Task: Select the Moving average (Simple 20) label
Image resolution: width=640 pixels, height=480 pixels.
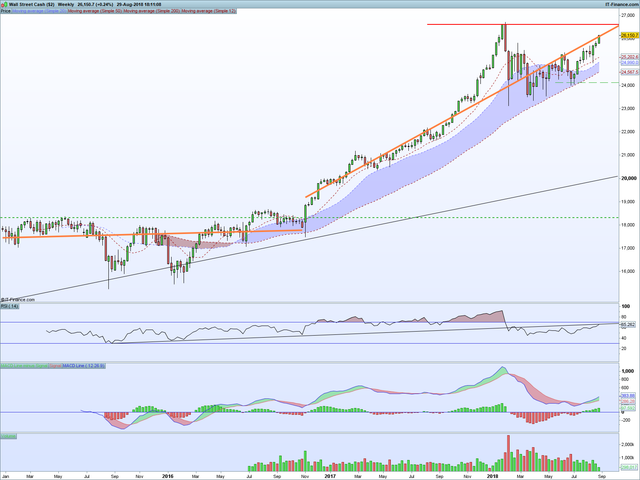Action: (x=39, y=11)
